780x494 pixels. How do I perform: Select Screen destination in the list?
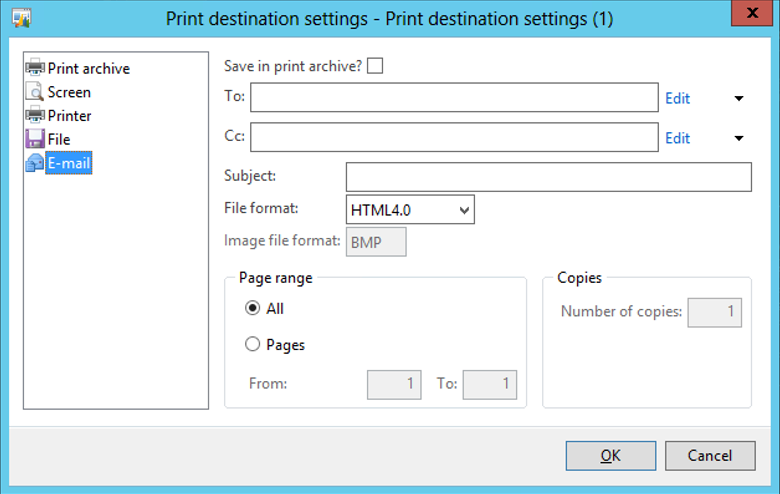(69, 92)
